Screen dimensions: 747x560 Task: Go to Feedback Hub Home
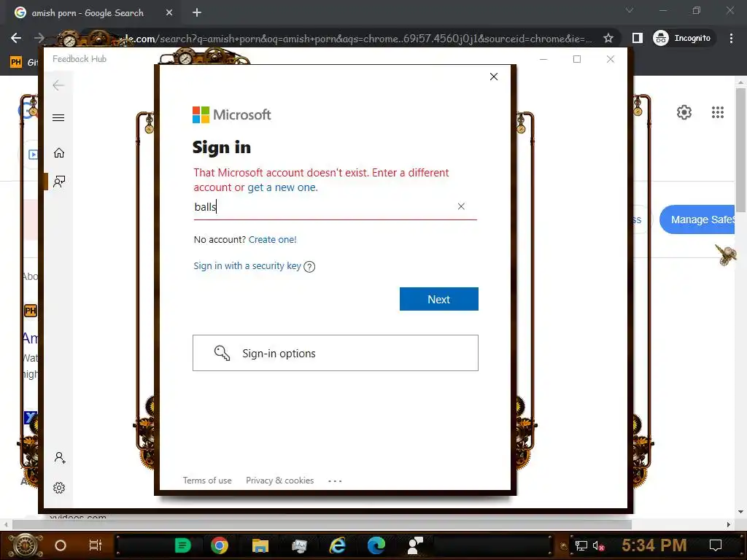coord(58,153)
